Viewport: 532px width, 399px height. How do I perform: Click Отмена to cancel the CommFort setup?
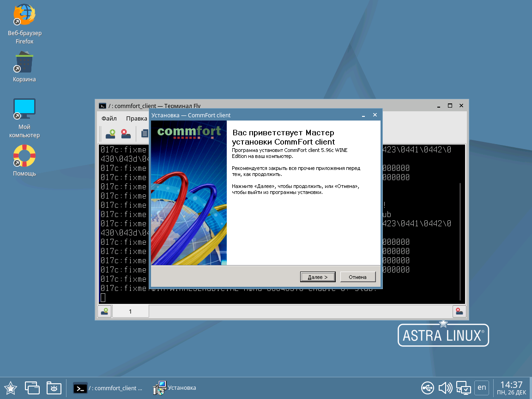(x=357, y=277)
